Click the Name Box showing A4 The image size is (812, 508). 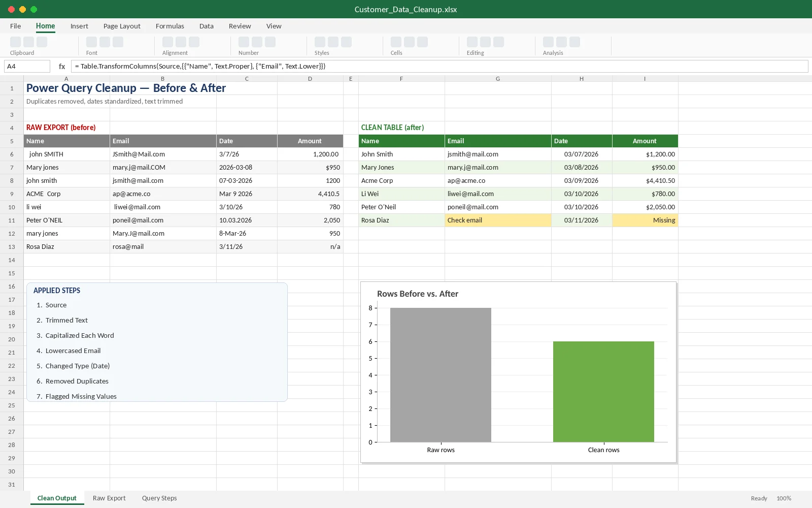pos(27,66)
